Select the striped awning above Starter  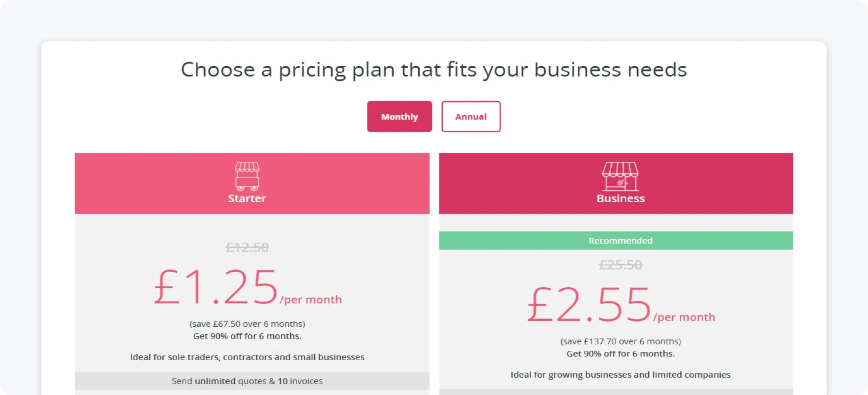(247, 167)
